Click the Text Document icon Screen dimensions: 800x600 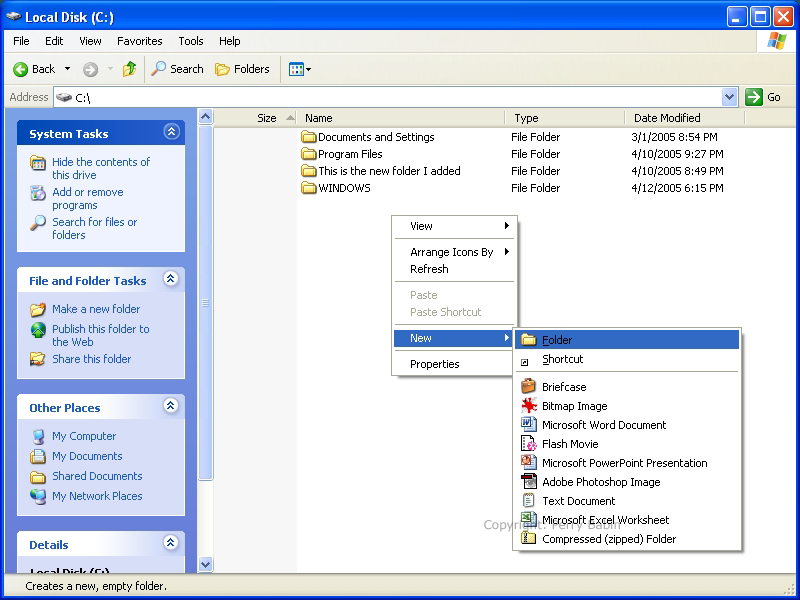click(529, 501)
